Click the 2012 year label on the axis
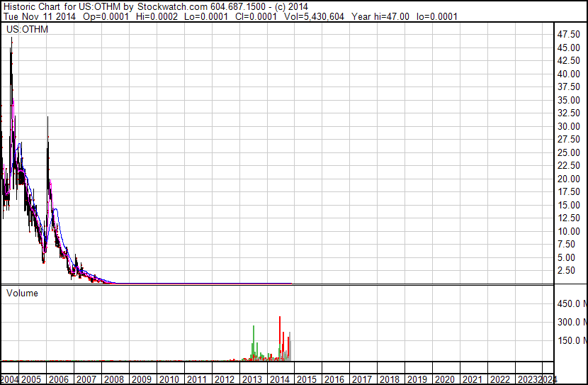 click(x=225, y=379)
